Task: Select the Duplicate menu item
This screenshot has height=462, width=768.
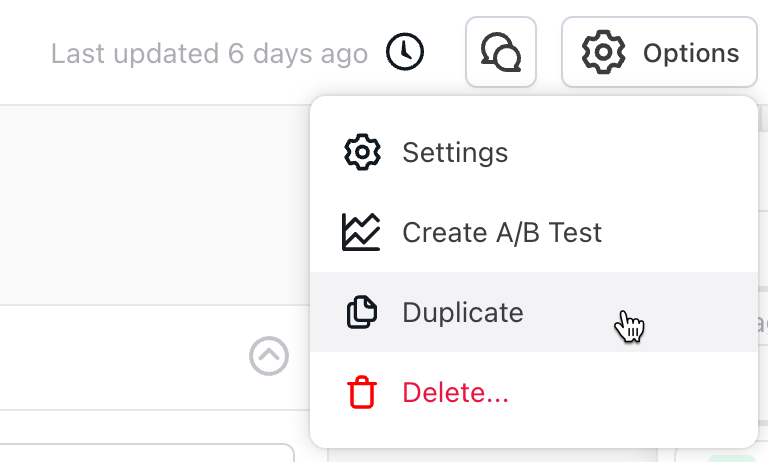Action: [462, 312]
